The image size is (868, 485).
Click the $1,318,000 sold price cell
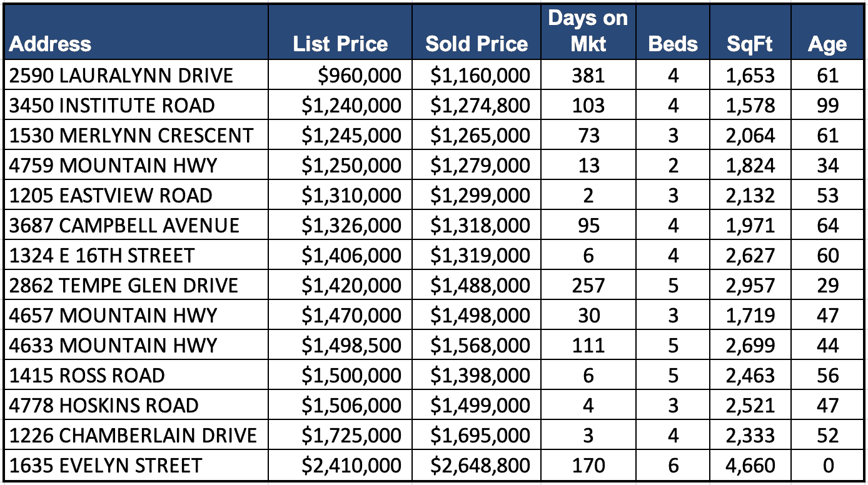480,226
